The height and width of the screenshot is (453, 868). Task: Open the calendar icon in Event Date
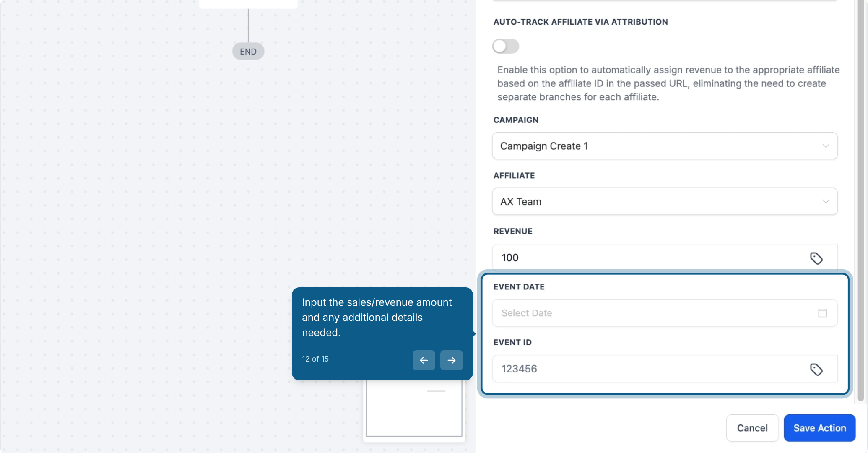click(x=822, y=313)
